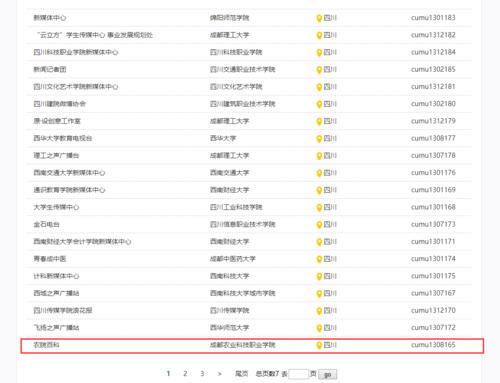Open 飞扬之声广播站 entry
Image resolution: width=500 pixels, height=383 pixels.
coord(56,328)
